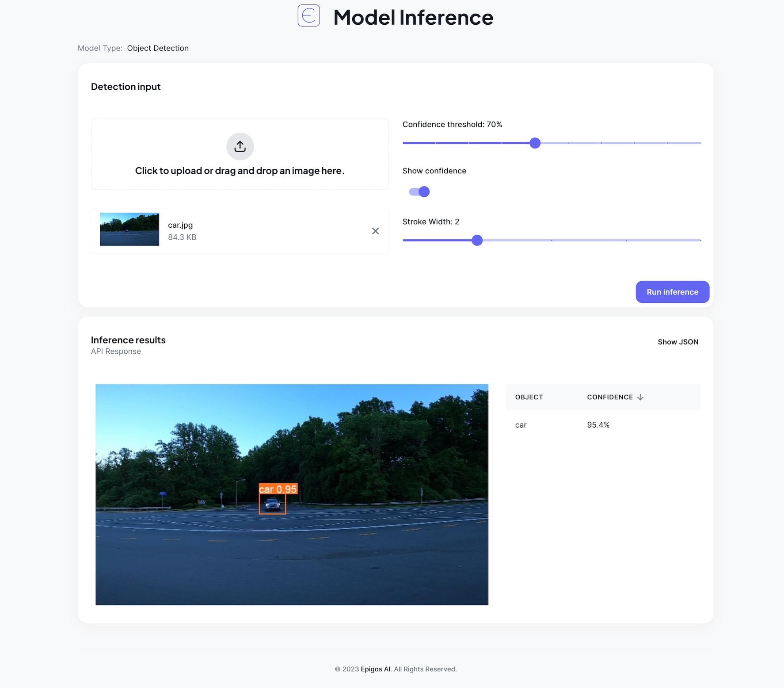Image resolution: width=784 pixels, height=688 pixels.
Task: Click the detected car bounding box
Action: (x=272, y=505)
